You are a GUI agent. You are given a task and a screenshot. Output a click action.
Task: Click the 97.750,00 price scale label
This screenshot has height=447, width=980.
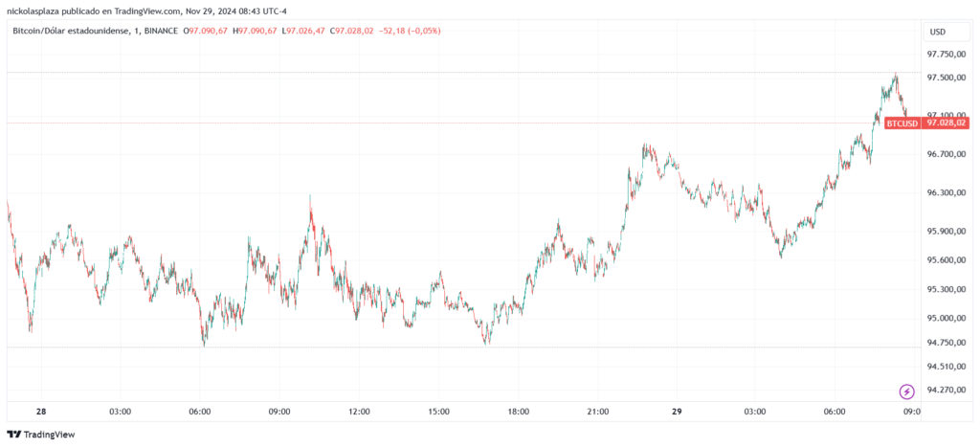click(947, 55)
